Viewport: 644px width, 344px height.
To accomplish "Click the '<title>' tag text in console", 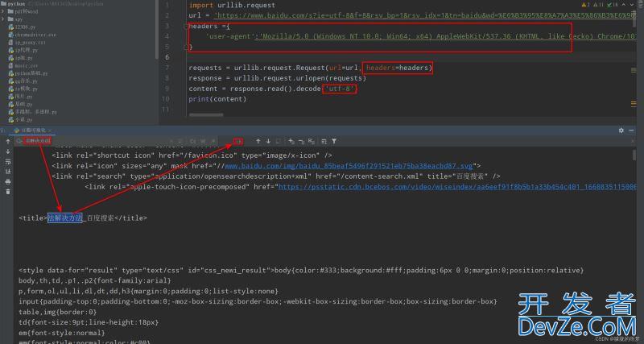I will coord(33,218).
